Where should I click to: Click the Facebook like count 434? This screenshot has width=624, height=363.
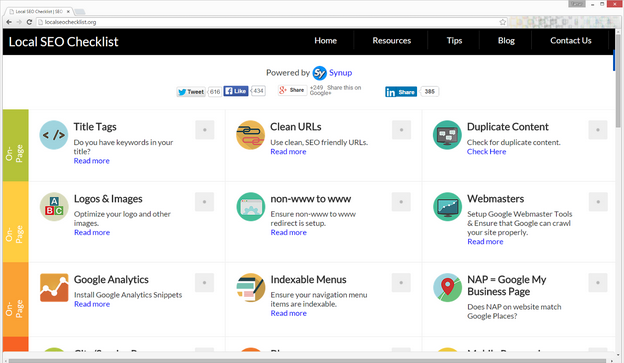click(x=258, y=91)
